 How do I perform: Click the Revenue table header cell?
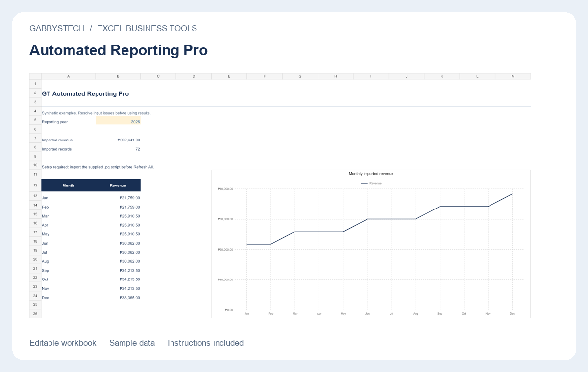118,186
